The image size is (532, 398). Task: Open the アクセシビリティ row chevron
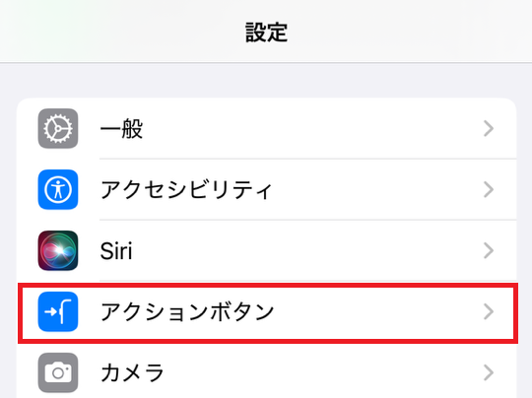coord(489,190)
